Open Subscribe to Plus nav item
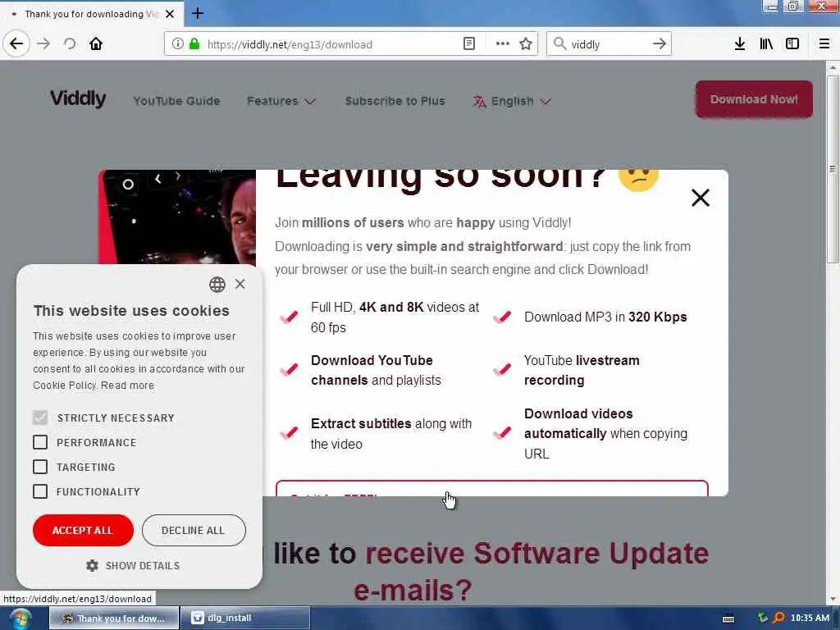Image resolution: width=840 pixels, height=630 pixels. point(395,101)
